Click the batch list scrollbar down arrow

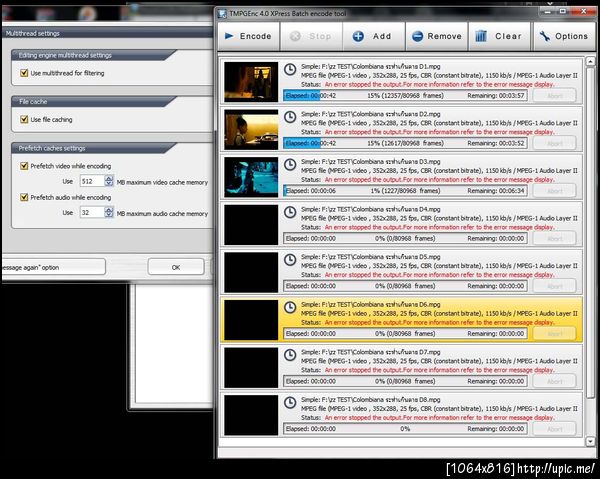coord(590,442)
